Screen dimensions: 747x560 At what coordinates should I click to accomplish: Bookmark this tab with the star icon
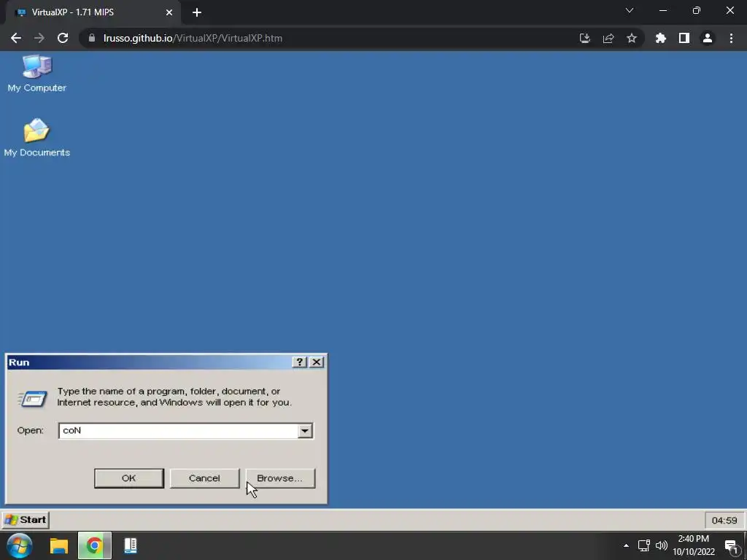(632, 38)
